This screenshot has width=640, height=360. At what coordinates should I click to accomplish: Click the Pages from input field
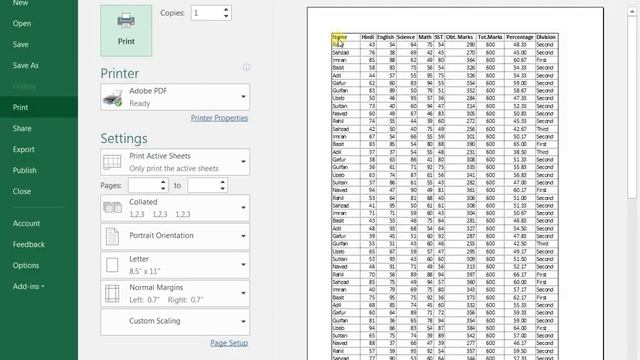pyautogui.click(x=144, y=185)
